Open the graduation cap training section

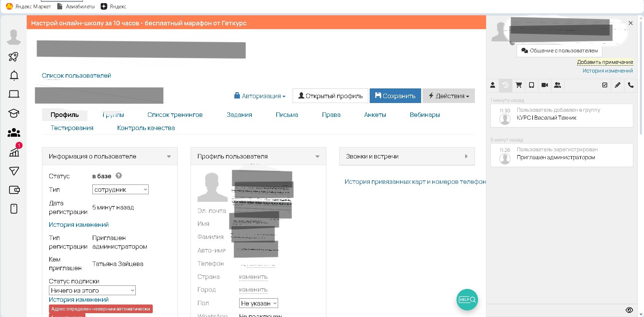coord(14,113)
